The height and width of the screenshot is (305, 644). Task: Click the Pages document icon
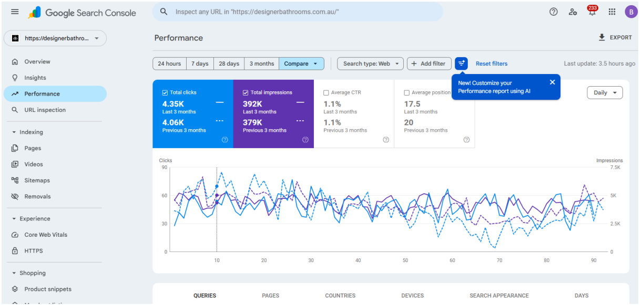(x=15, y=149)
